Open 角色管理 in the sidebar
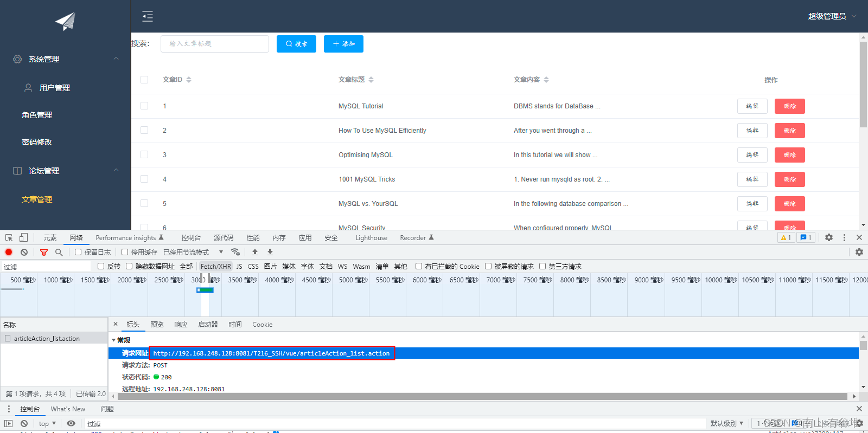868x433 pixels. tap(37, 115)
